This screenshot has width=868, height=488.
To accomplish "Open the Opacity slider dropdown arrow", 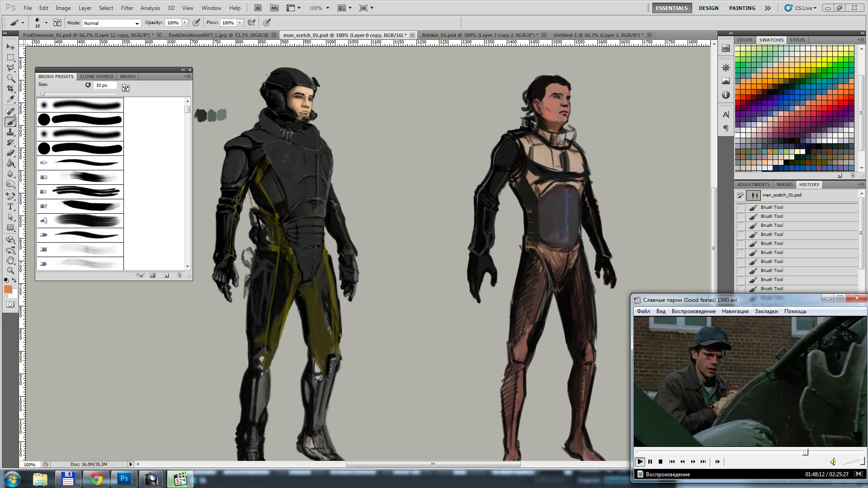I will pyautogui.click(x=185, y=23).
